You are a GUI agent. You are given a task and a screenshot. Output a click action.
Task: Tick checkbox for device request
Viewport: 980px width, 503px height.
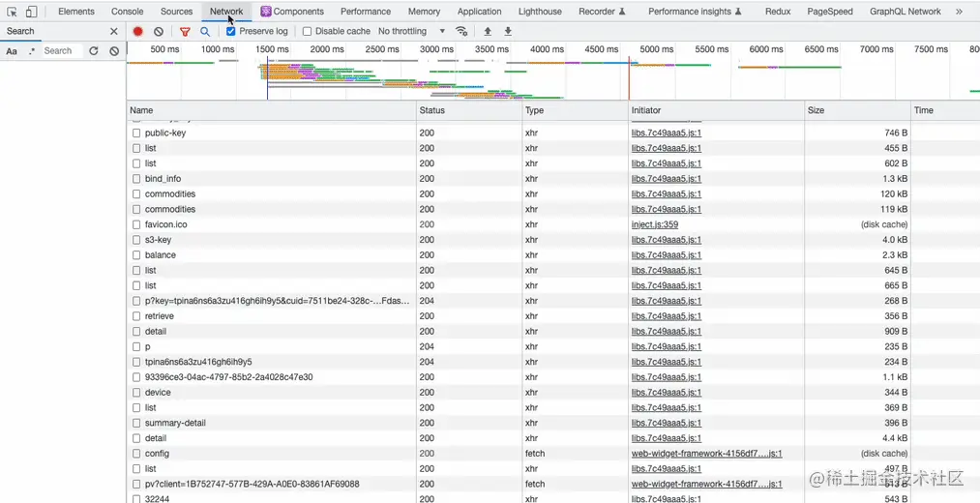tap(136, 393)
